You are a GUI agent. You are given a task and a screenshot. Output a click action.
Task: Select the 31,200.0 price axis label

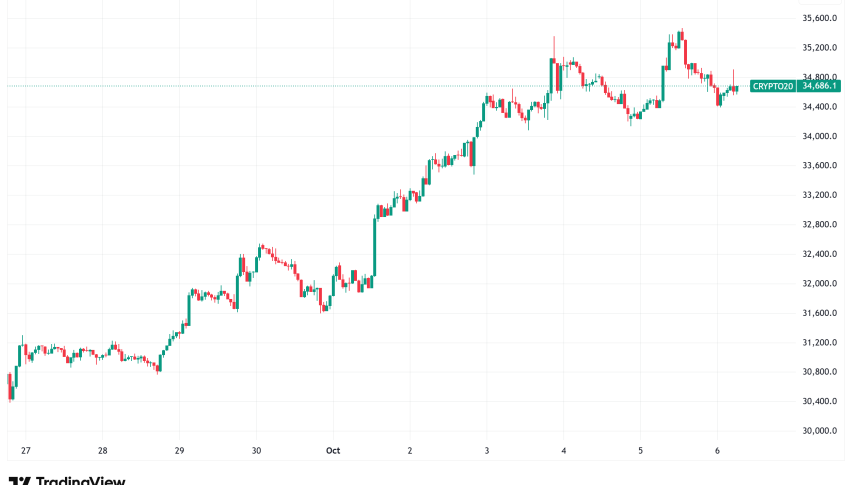(x=819, y=343)
